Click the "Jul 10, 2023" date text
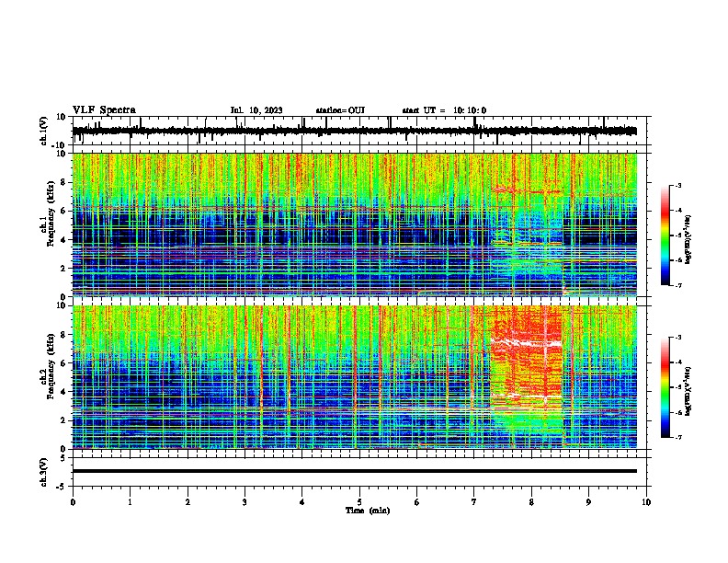This screenshot has height=563, width=728. pyautogui.click(x=256, y=110)
